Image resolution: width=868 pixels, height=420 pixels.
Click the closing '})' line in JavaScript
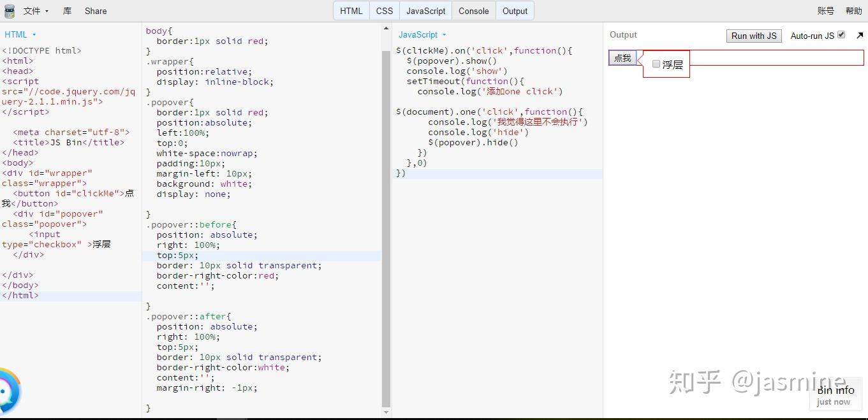coord(401,173)
